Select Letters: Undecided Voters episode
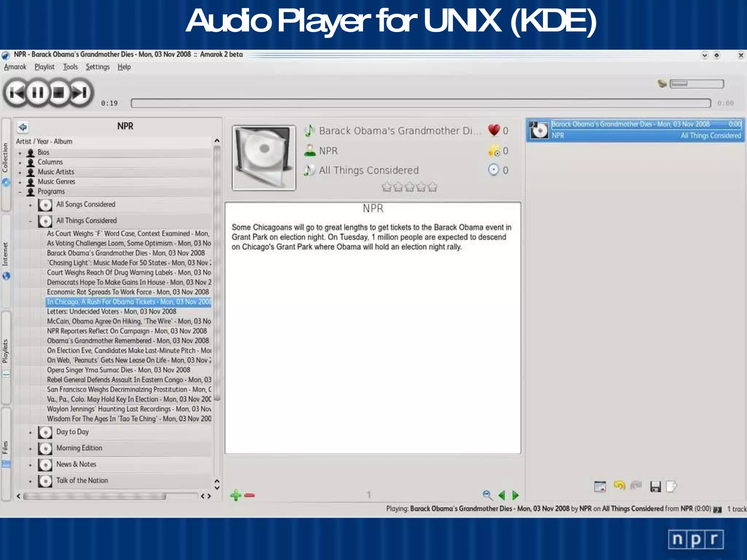 click(x=111, y=311)
